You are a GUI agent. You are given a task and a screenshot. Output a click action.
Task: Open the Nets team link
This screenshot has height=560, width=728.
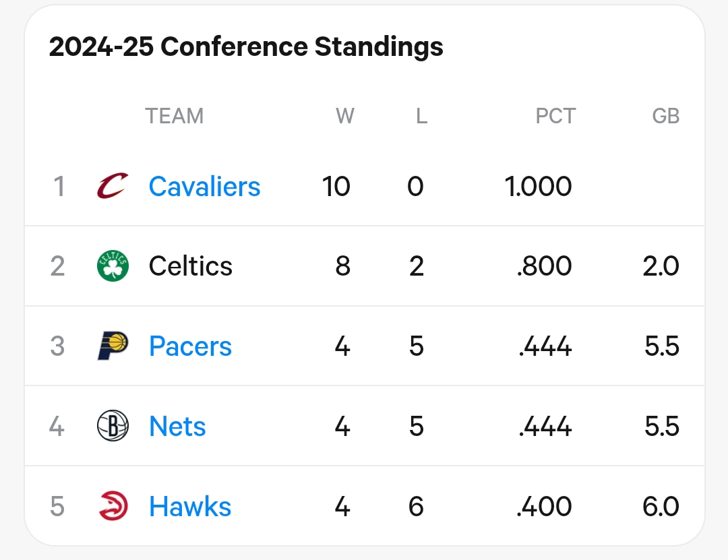[177, 427]
